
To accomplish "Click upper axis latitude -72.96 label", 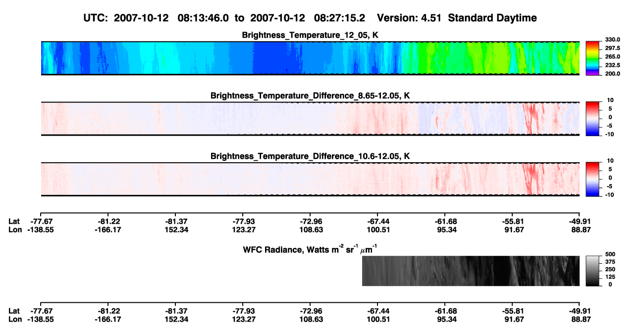I will [x=310, y=221].
